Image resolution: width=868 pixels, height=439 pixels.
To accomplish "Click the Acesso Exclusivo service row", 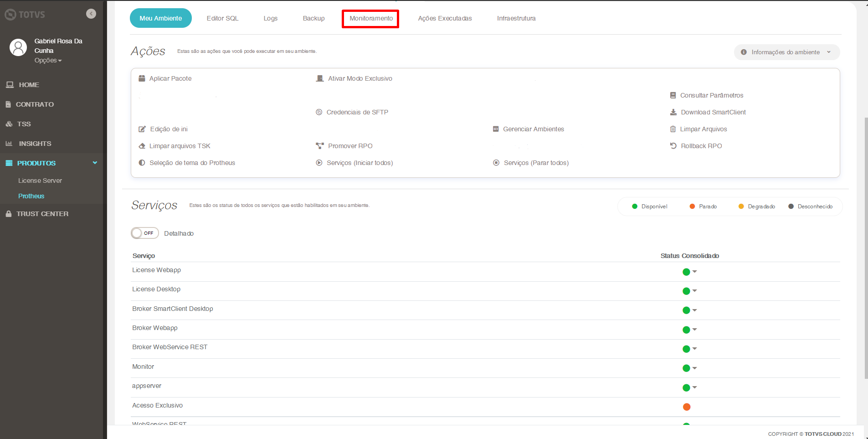I will click(485, 407).
